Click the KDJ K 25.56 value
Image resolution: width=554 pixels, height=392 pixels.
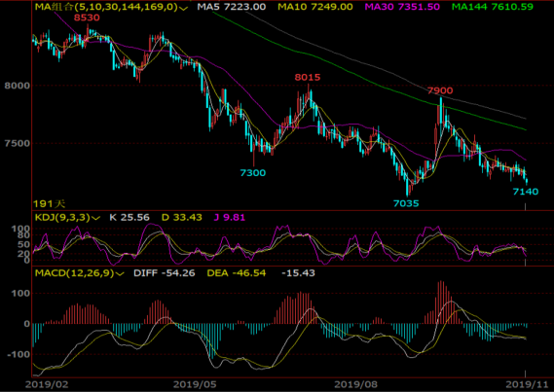pyautogui.click(x=129, y=217)
